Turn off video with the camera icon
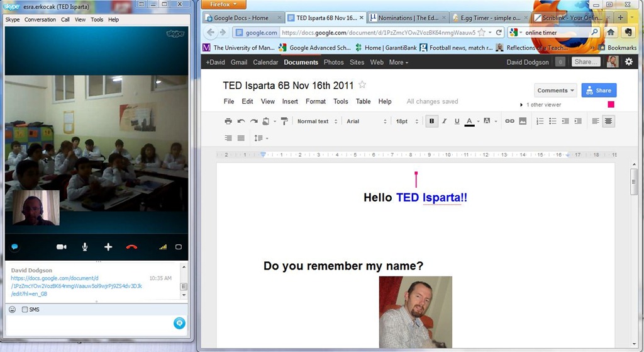The height and width of the screenshot is (352, 644). point(62,247)
